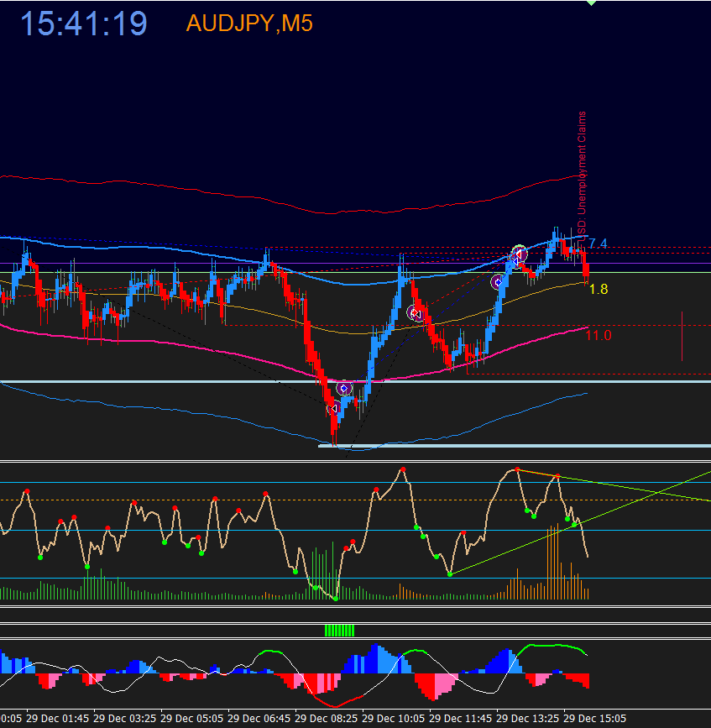
Task: Click the bright green bar block in the thin indicator strip
Action: (x=340, y=631)
